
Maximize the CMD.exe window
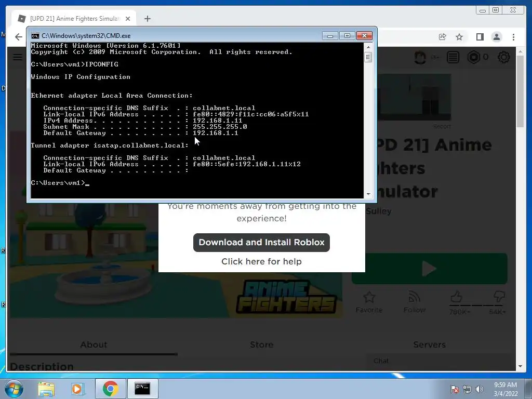pyautogui.click(x=347, y=36)
